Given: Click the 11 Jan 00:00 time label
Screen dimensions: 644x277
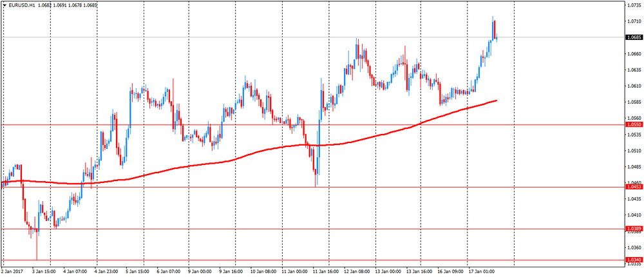Looking at the screenshot, I should click(294, 272).
